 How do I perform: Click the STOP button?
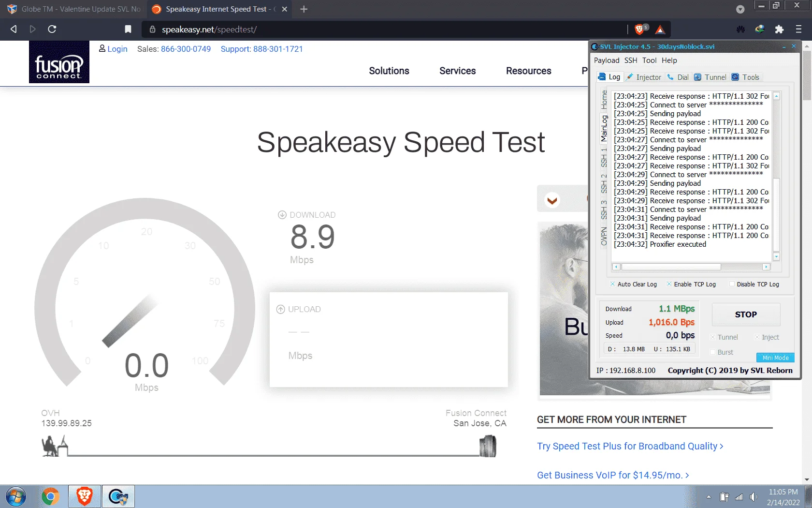(x=746, y=314)
